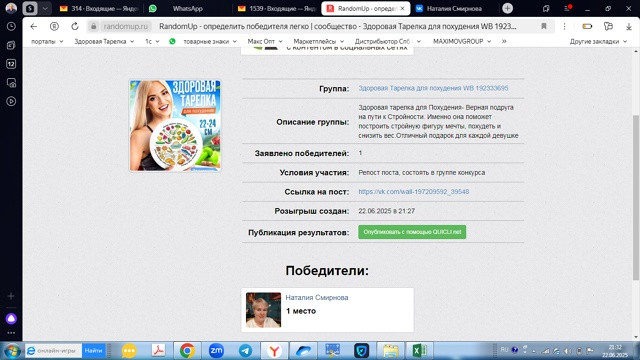
Task: Click the winner's profile photo
Action: tap(263, 310)
